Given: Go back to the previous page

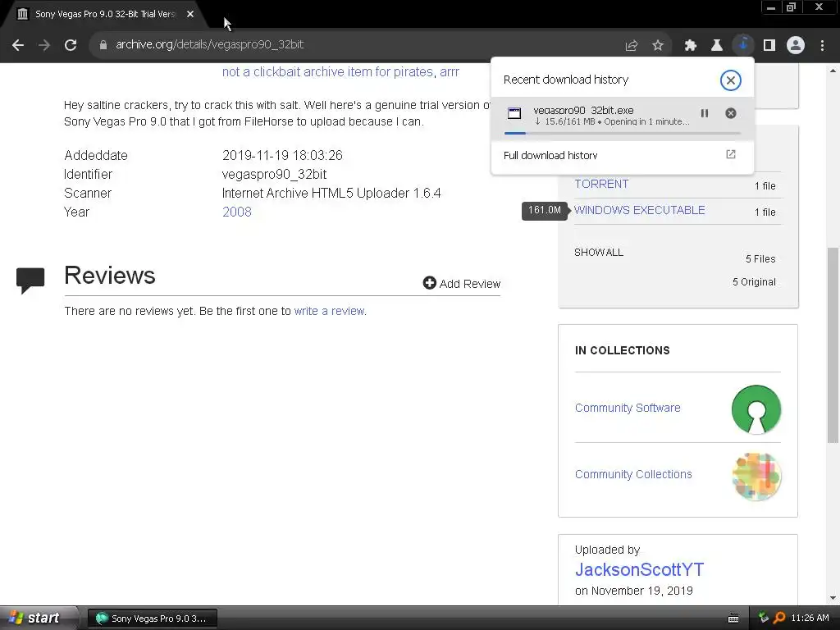Looking at the screenshot, I should (18, 45).
